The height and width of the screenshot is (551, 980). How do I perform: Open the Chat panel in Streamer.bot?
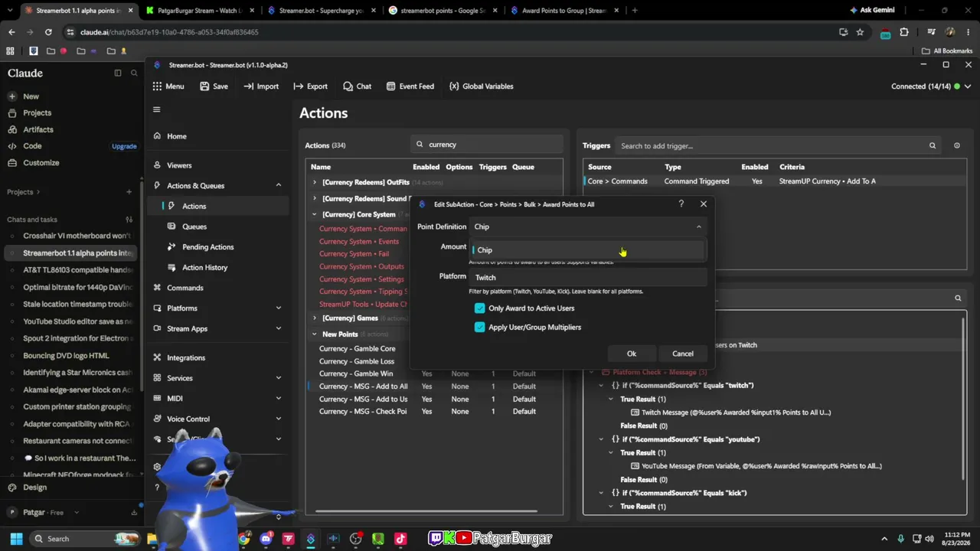[357, 86]
